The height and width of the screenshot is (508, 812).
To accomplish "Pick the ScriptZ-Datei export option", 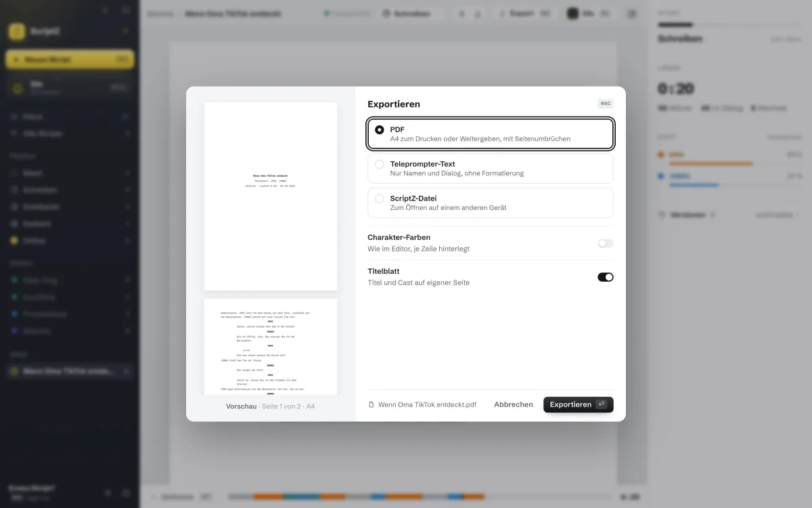I will [491, 203].
